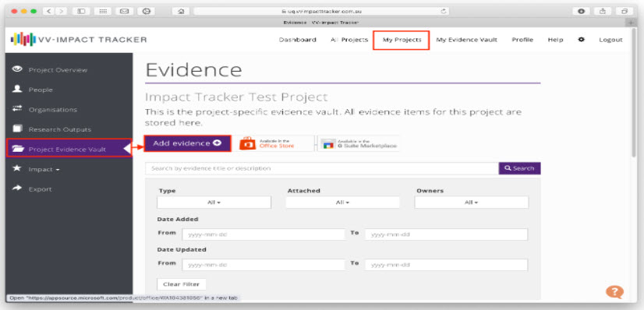The image size is (644, 310).
Task: Click the Date Updated From field
Action: click(264, 265)
